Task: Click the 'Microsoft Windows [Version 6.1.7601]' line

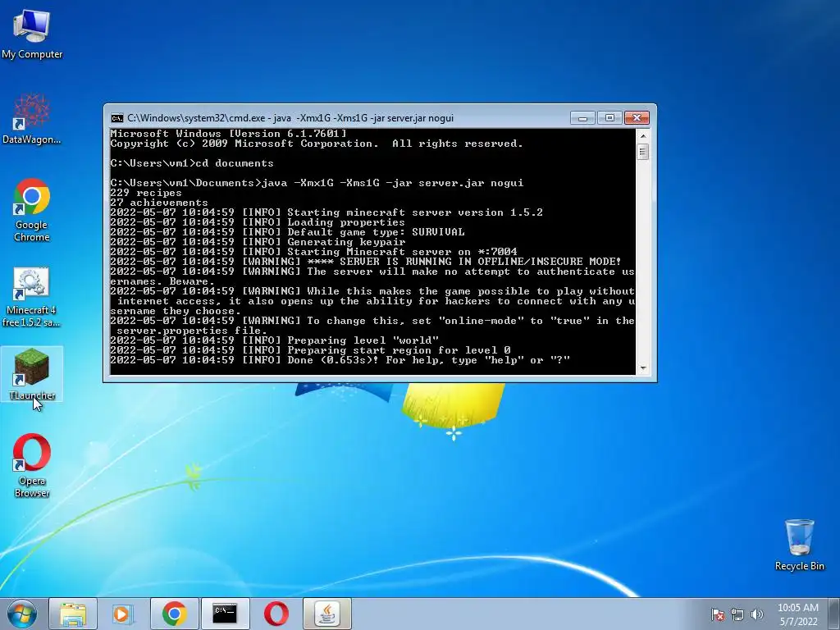Action: [x=228, y=134]
